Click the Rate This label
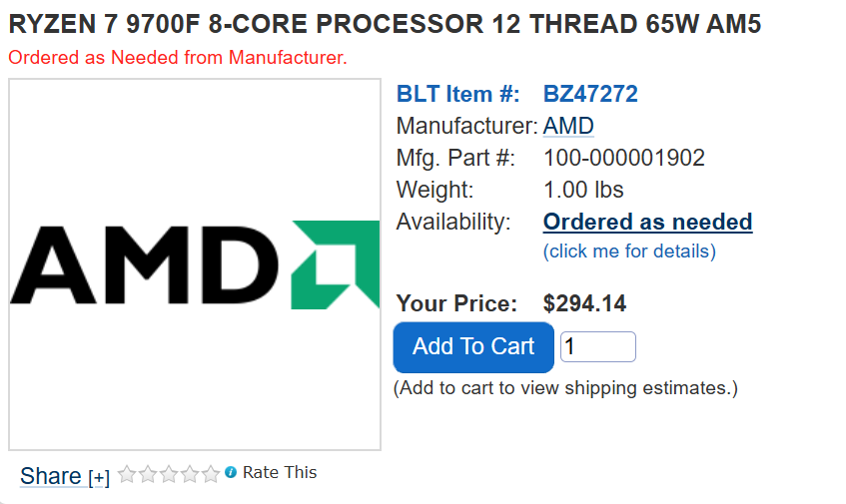 [280, 472]
